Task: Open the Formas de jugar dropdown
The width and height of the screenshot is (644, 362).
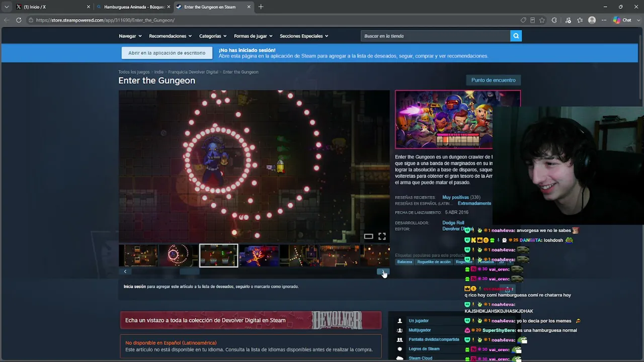Action: pos(253,36)
